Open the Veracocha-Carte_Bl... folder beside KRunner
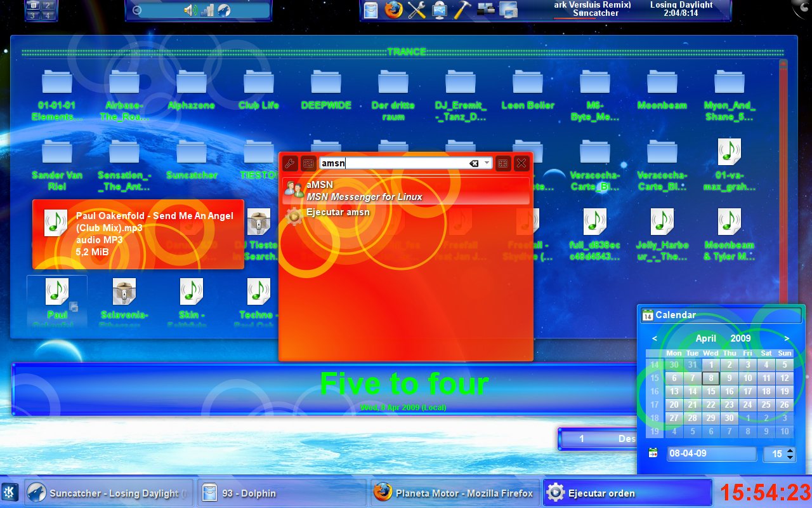Image resolution: width=812 pixels, height=508 pixels. (x=595, y=165)
